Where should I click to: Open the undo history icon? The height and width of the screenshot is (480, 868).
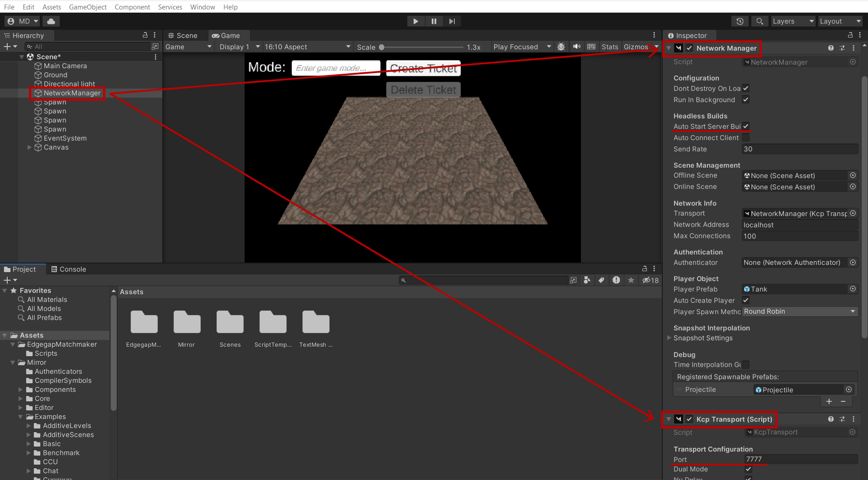[740, 21]
